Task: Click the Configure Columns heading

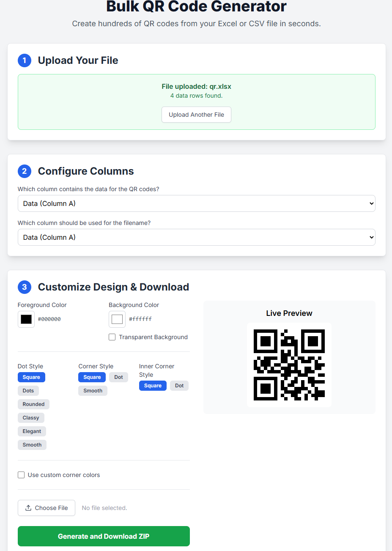Action: click(86, 171)
